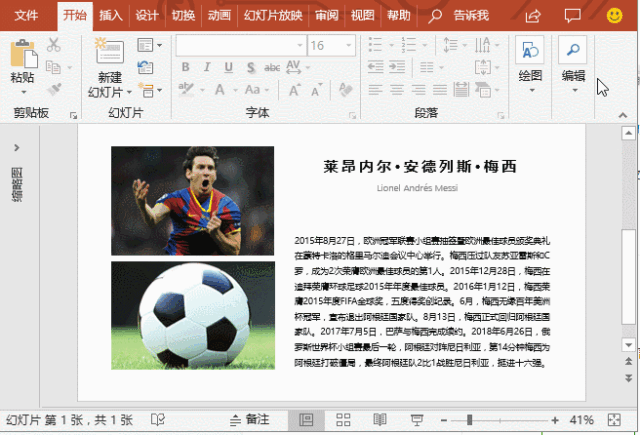Switch to the 插入 ribbon tab
This screenshot has height=435, width=640.
tap(111, 16)
